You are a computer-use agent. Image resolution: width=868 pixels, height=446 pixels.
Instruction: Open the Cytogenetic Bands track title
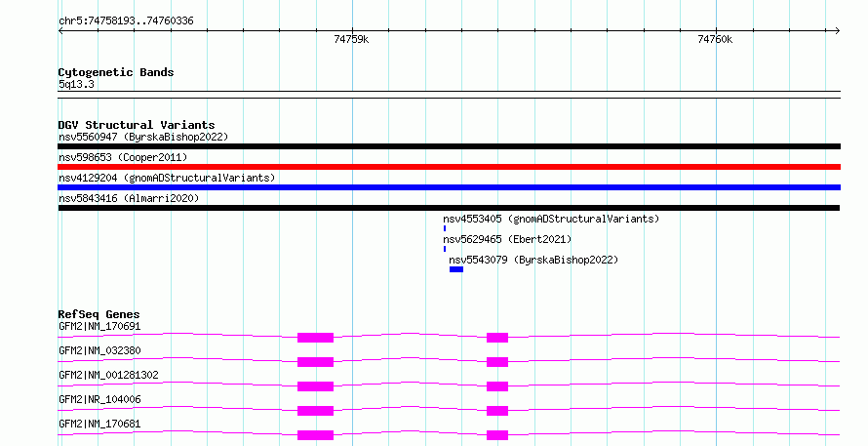point(116,72)
